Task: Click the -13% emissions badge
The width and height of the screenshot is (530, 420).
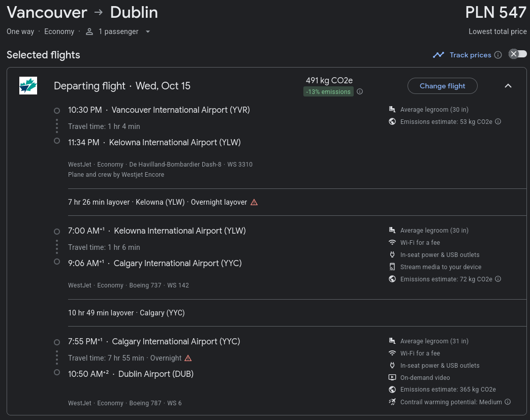Action: [x=328, y=91]
